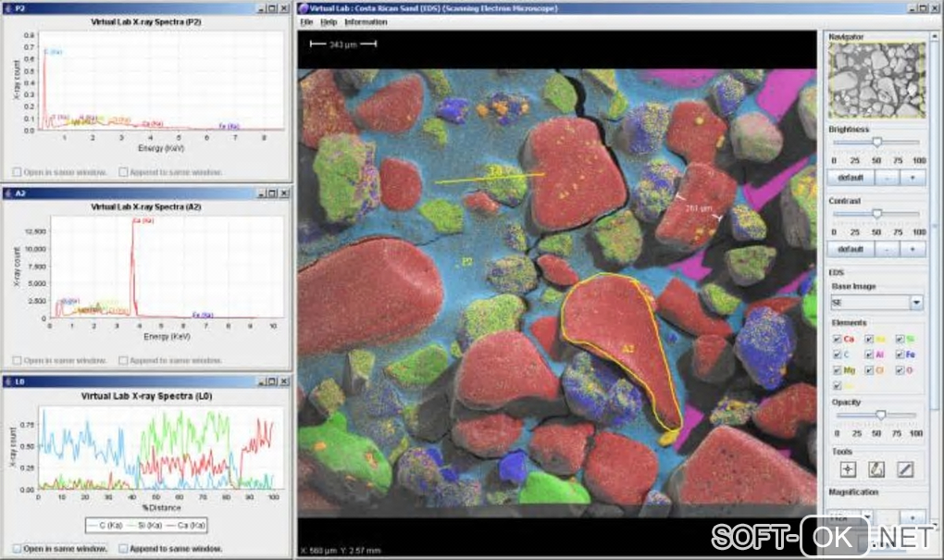Click the yellow L0 line scan on the image

point(490,178)
